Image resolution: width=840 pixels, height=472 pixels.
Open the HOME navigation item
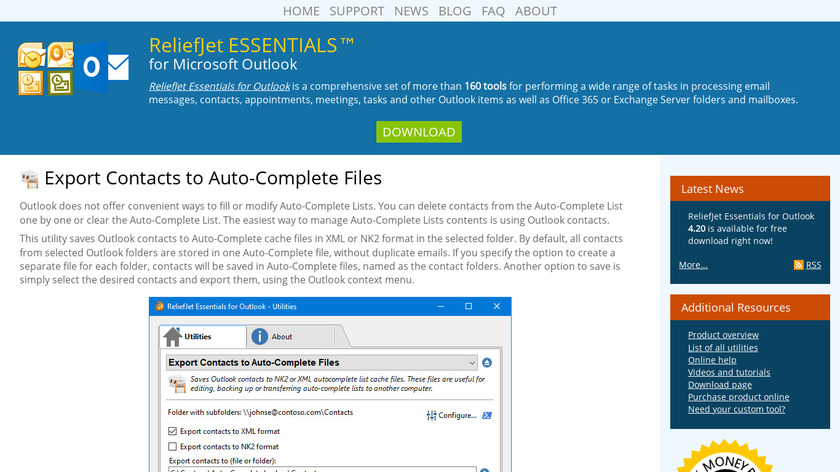pos(301,11)
